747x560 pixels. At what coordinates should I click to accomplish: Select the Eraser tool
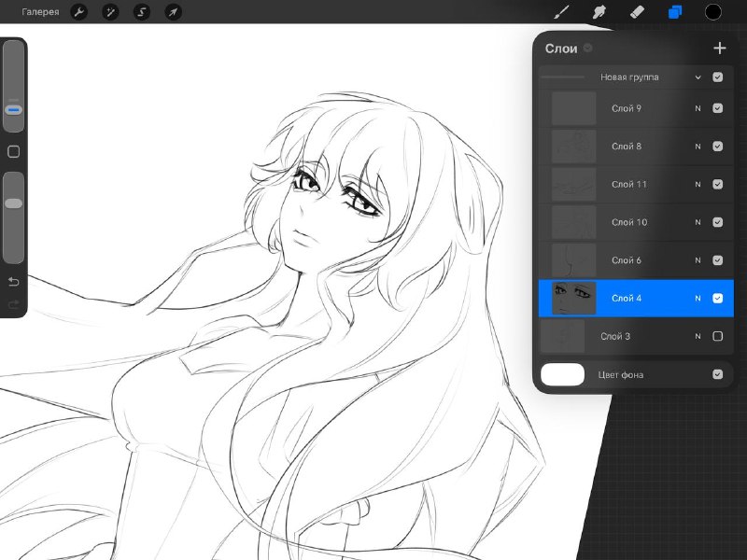click(x=637, y=12)
